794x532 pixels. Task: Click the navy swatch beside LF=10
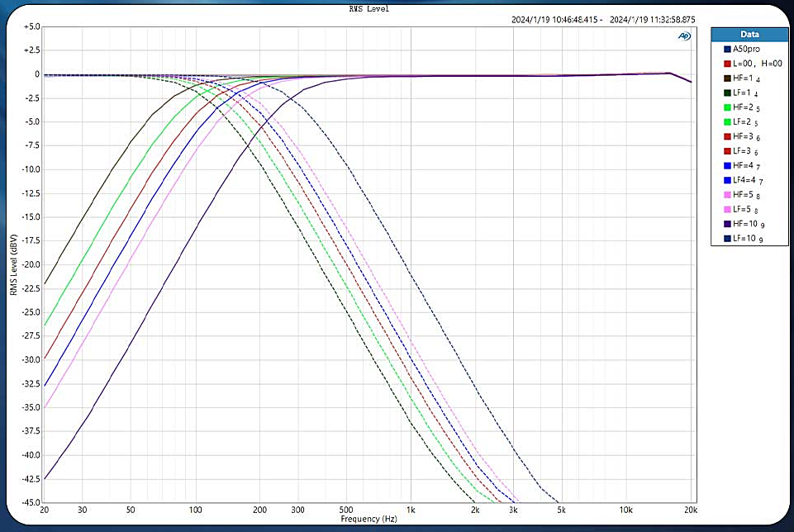[x=727, y=239]
